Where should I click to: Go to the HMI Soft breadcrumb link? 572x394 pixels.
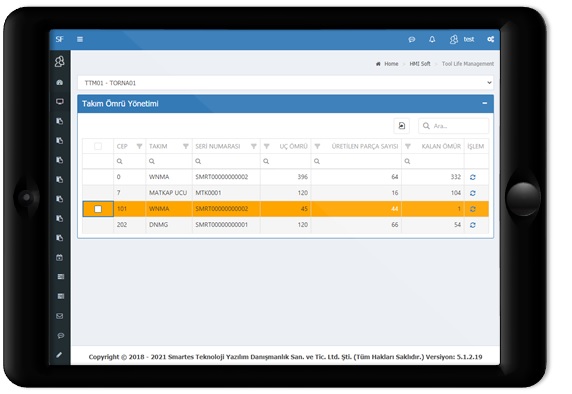tap(420, 64)
